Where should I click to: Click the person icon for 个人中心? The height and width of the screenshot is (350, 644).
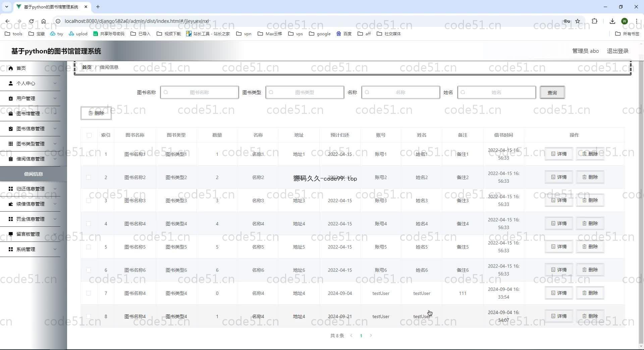(x=11, y=83)
